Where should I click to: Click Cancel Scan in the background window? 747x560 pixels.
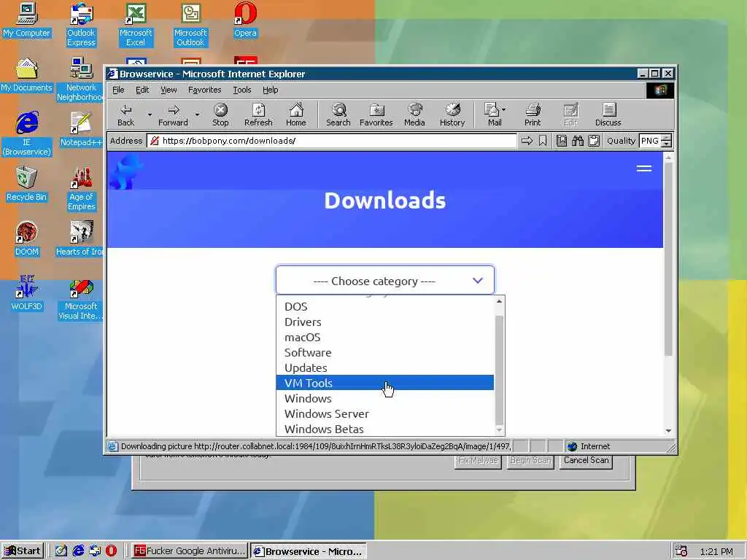(586, 461)
